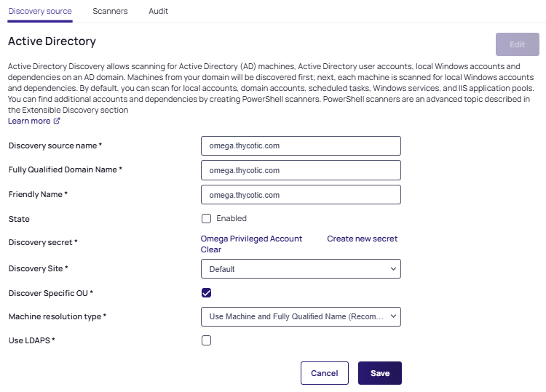Viewport: 546px width, 392px height.
Task: Click the Omega Privileged Account link
Action: pos(251,239)
